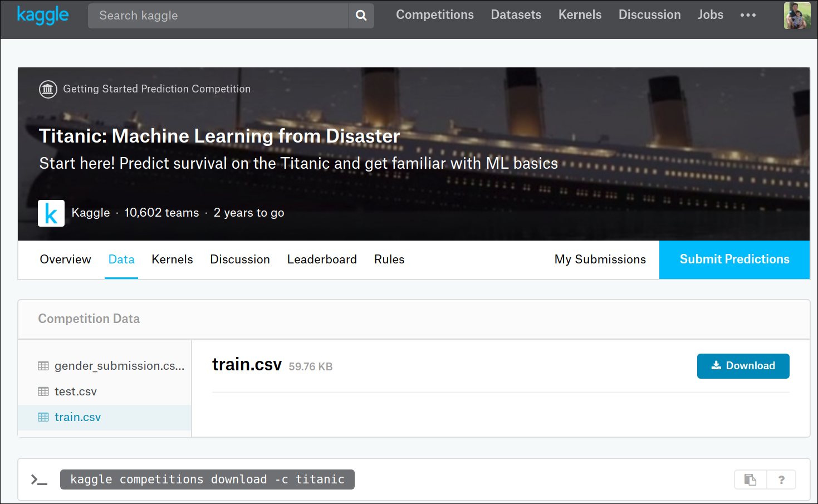This screenshot has width=818, height=504.
Task: Click the table icon beside test.csv
Action: [x=43, y=392]
